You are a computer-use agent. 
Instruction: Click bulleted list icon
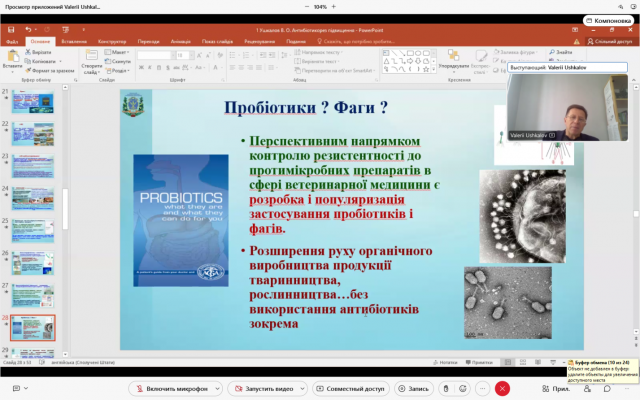[x=233, y=55]
